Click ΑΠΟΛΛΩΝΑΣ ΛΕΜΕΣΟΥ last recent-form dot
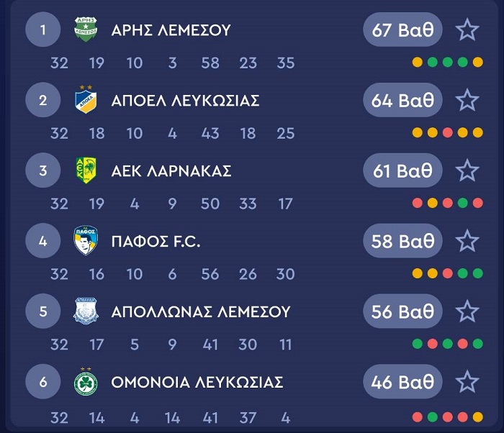504x433 pixels. coord(478,345)
